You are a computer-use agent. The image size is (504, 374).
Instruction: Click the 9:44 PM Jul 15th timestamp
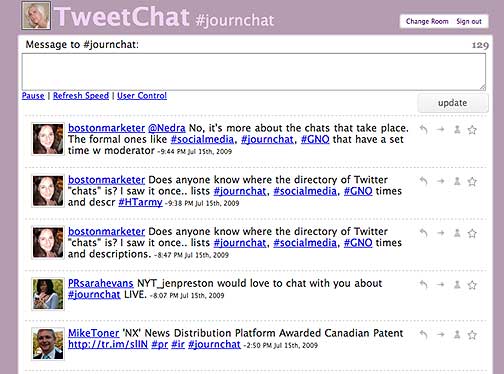pos(195,151)
